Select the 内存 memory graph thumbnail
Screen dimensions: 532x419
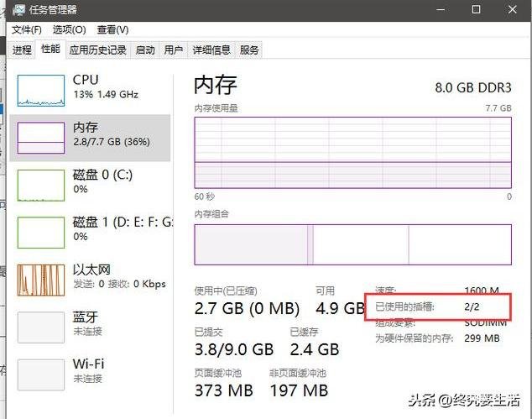[x=41, y=138]
